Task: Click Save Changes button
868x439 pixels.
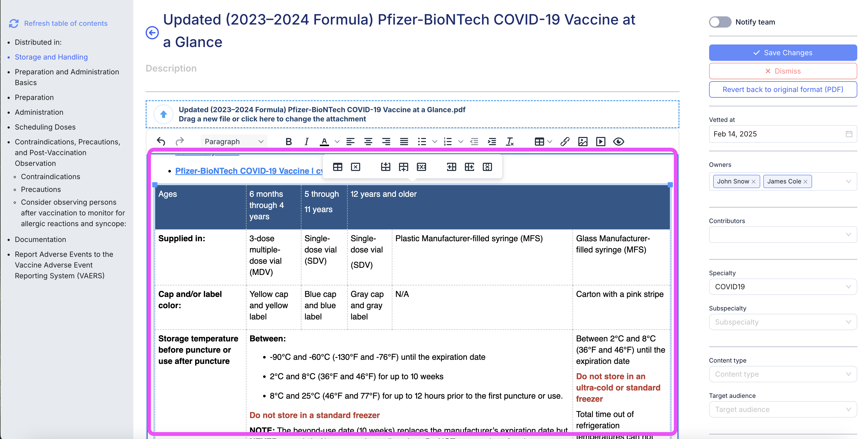Action: point(783,53)
